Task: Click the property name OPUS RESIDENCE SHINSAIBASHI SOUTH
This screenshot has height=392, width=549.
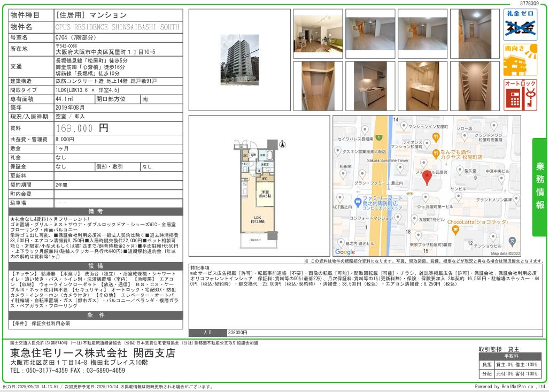Action: coord(118,27)
